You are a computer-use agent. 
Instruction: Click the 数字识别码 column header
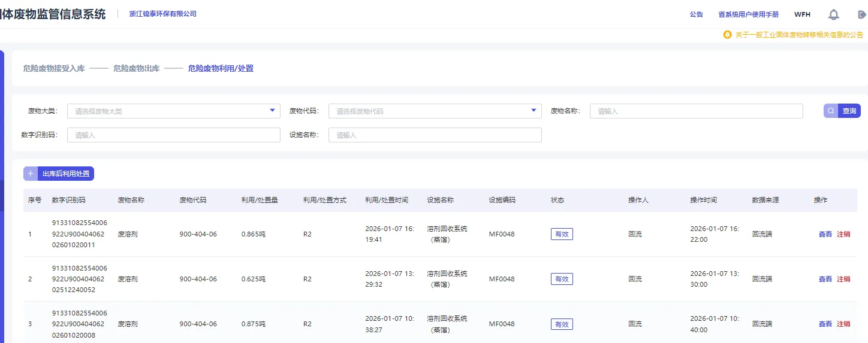click(x=69, y=200)
